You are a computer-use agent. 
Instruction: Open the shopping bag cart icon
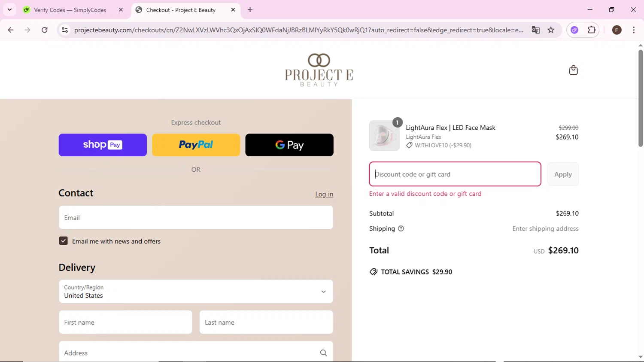(x=573, y=70)
